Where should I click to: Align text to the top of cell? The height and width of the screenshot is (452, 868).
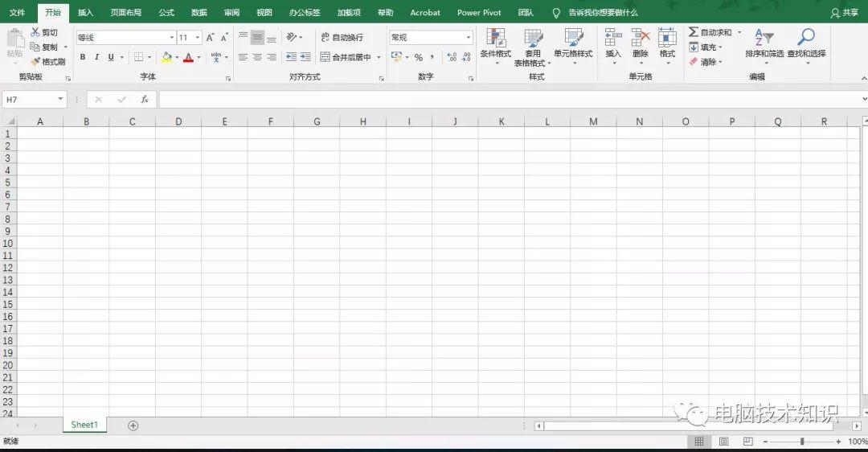[243, 38]
